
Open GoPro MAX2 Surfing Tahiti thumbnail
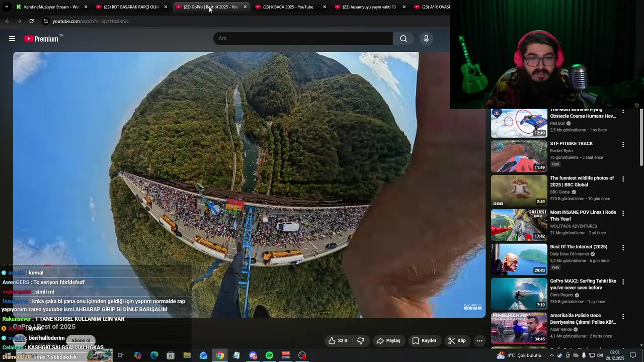pyautogui.click(x=519, y=294)
